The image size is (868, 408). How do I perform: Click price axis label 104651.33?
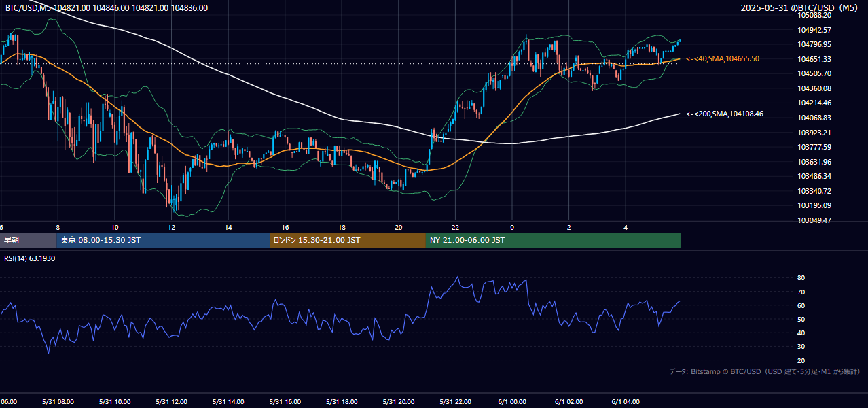coord(815,59)
